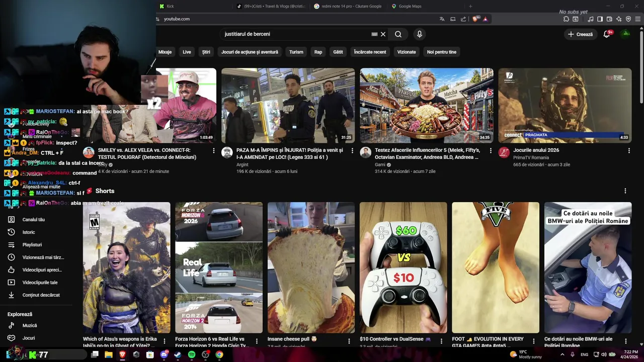Select the Încărcate recent chip

pyautogui.click(x=370, y=52)
